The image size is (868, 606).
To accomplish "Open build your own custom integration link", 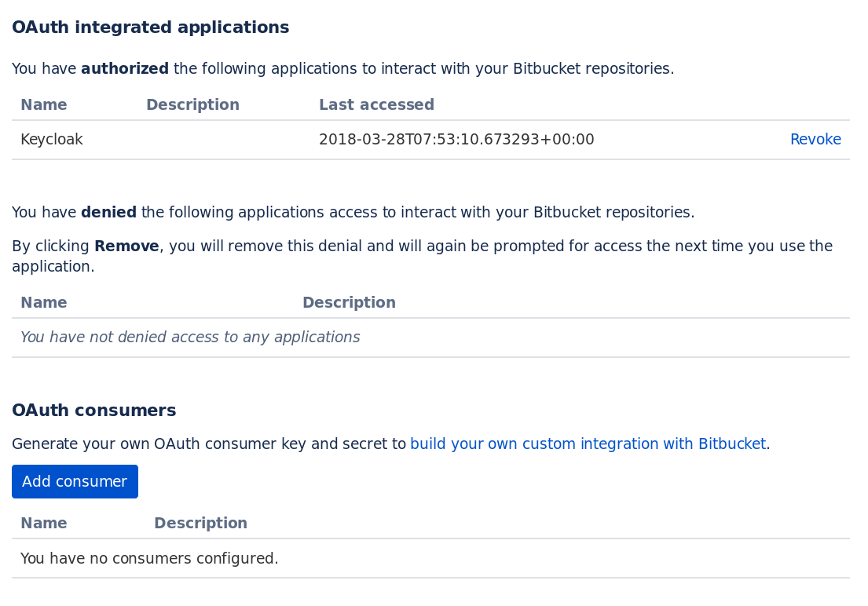I will point(588,444).
